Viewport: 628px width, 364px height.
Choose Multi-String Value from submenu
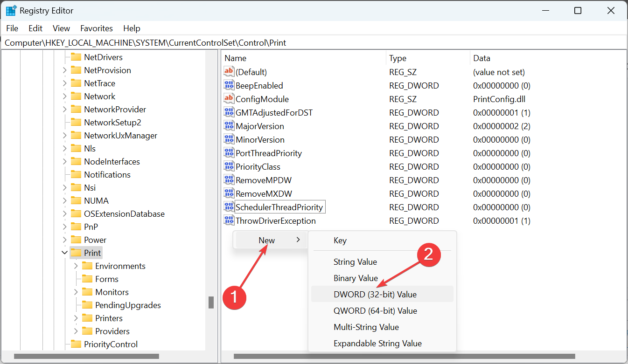click(382, 327)
